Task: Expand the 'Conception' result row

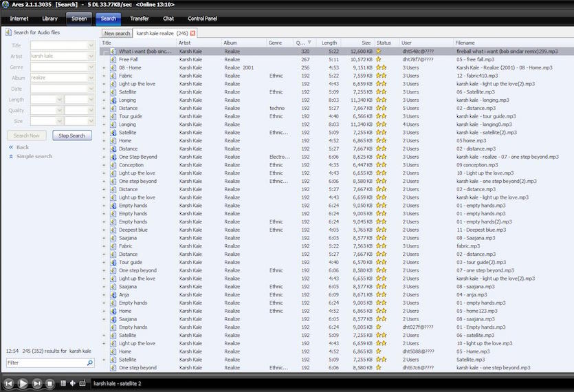Action: click(x=104, y=165)
